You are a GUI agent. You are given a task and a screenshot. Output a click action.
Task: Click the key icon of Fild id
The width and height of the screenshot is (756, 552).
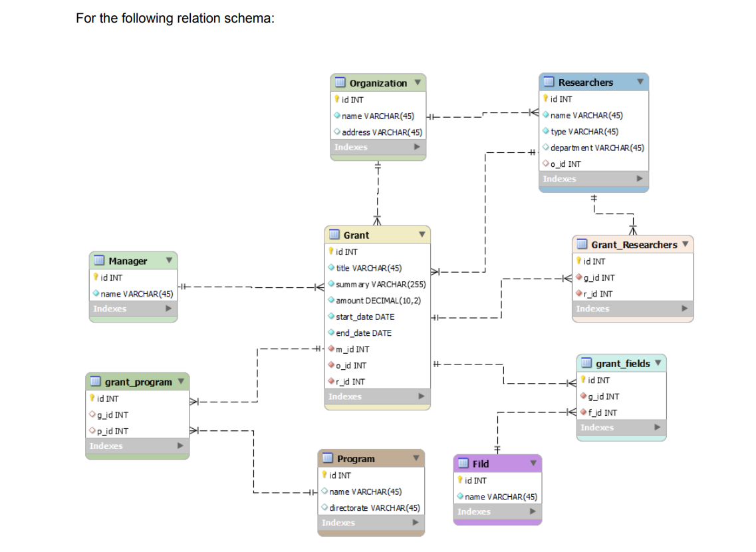point(460,480)
